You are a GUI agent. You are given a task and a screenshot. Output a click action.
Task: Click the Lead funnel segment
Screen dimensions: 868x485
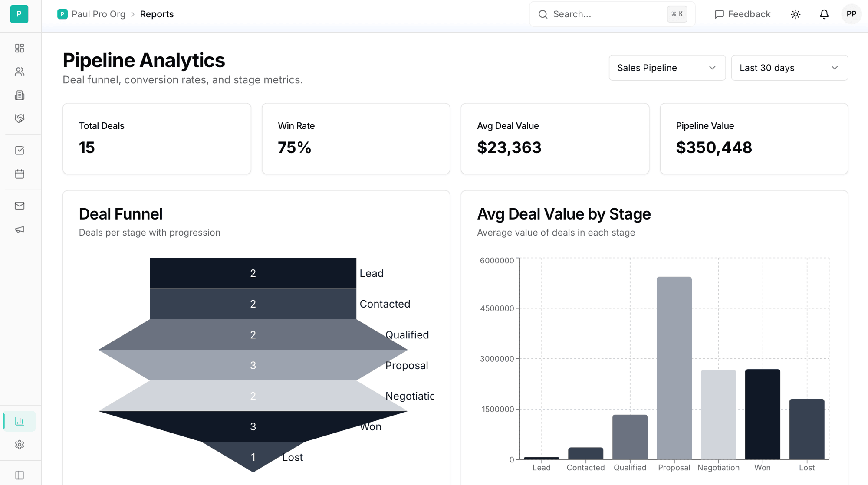point(253,273)
